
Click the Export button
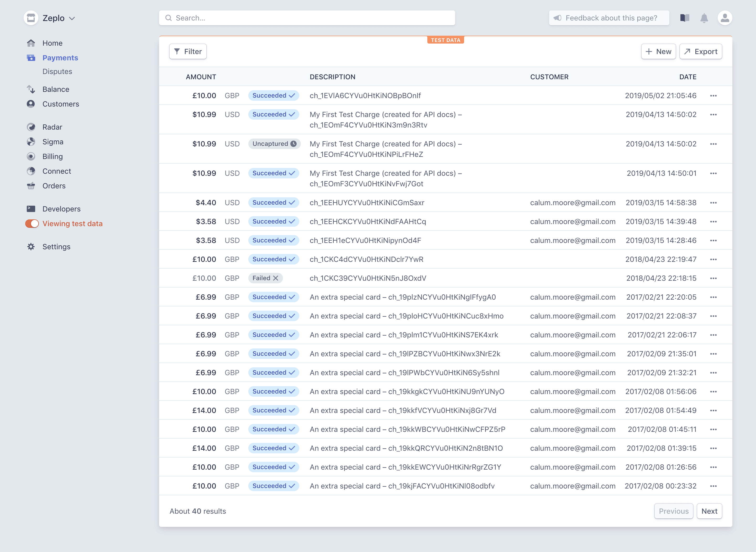(x=701, y=51)
